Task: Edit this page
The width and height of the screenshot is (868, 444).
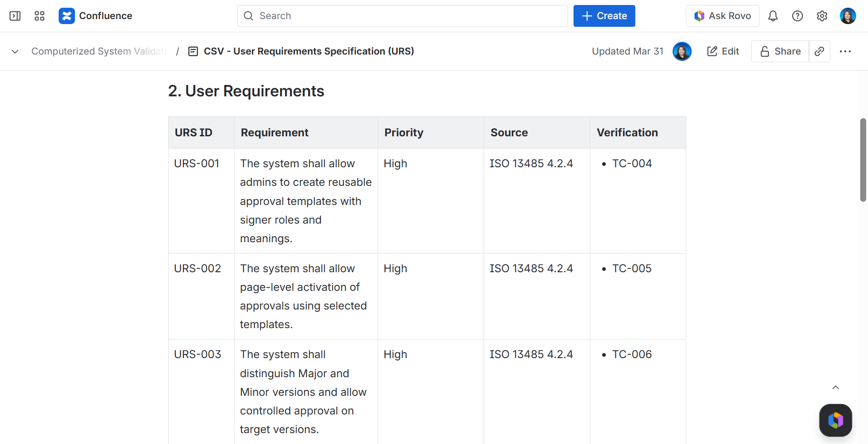Action: pos(723,51)
